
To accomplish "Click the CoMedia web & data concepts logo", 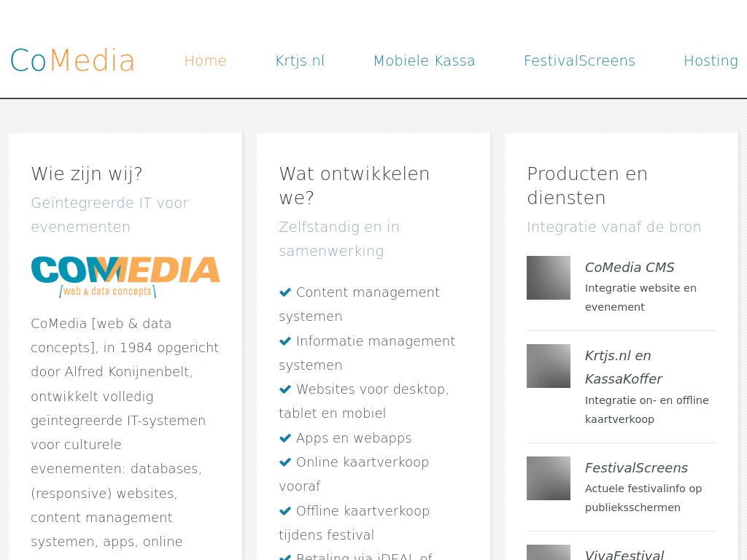I will 125,277.
